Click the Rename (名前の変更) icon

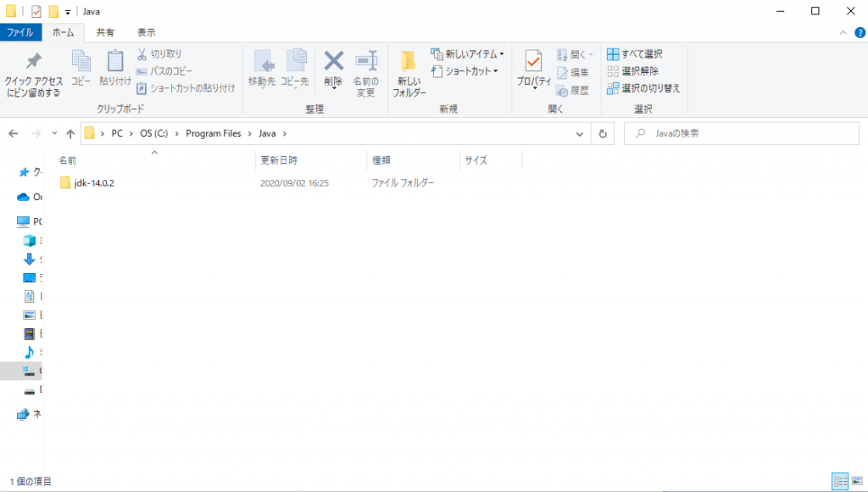point(365,62)
